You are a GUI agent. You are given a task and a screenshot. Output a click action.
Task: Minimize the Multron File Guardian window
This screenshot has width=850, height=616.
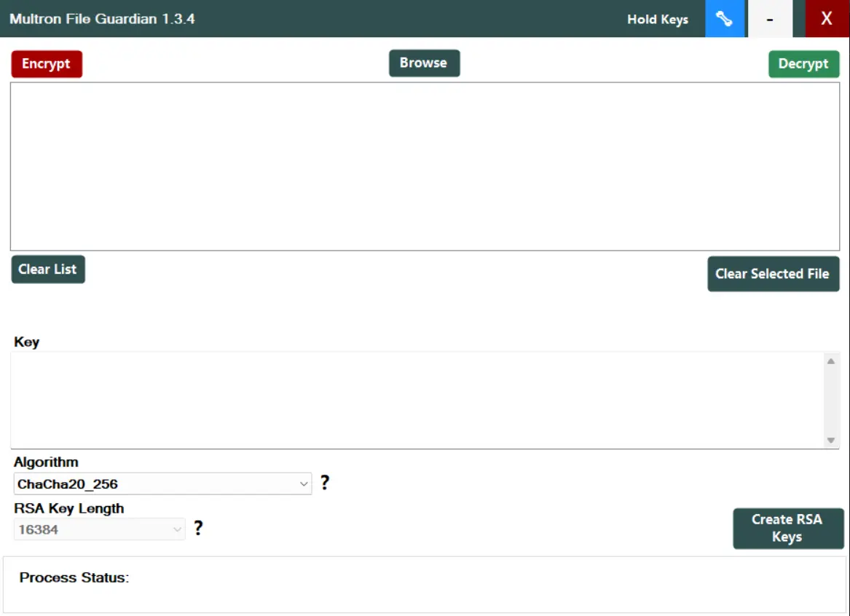770,18
